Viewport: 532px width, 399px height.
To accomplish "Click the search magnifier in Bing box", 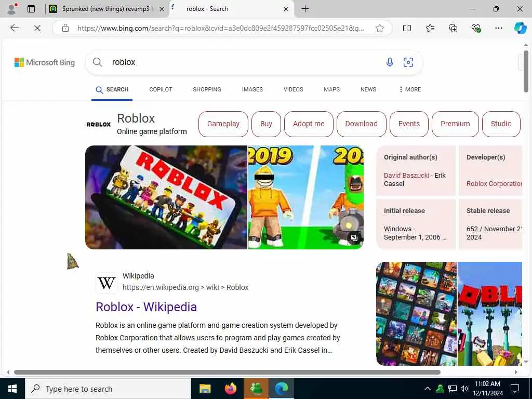I will pyautogui.click(x=97, y=62).
